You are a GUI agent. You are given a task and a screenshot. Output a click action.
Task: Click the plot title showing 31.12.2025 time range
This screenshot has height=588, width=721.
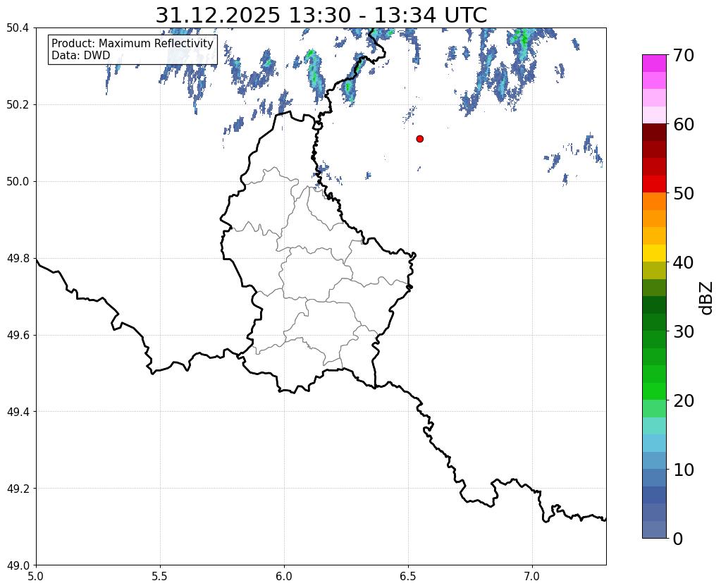pyautogui.click(x=321, y=15)
